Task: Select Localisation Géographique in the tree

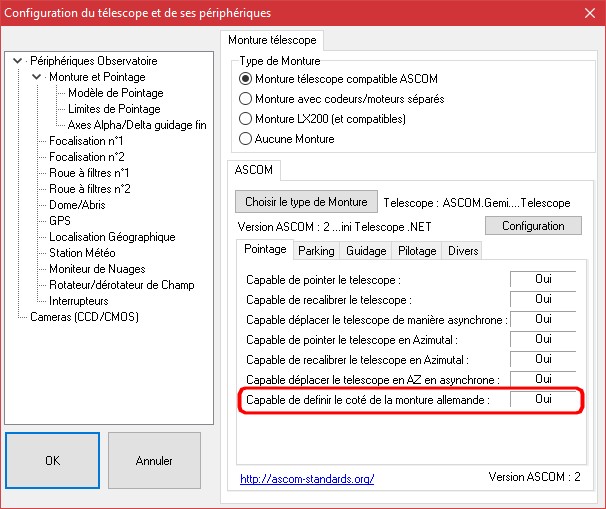Action: tap(112, 237)
